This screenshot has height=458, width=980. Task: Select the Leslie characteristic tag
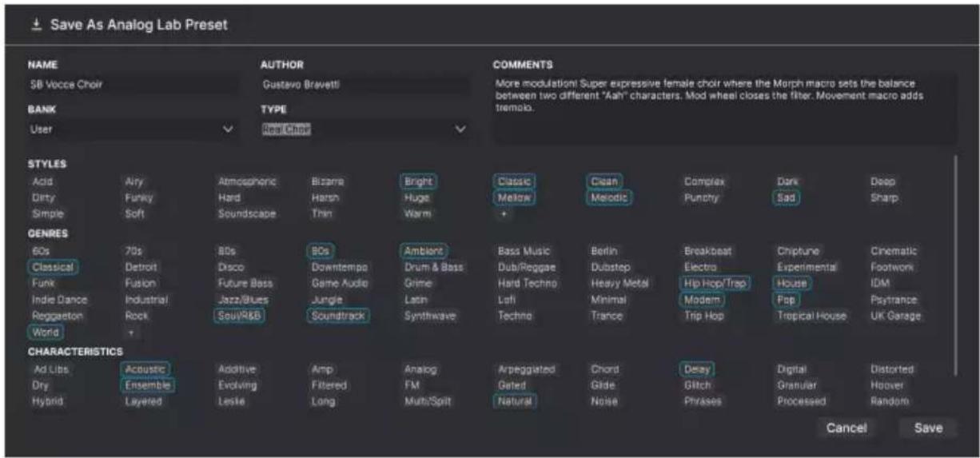coord(231,401)
